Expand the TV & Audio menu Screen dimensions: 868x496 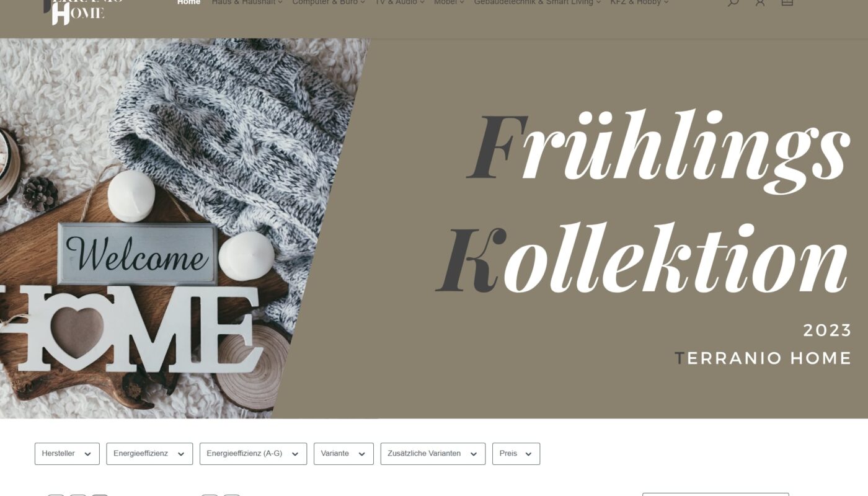pyautogui.click(x=400, y=2)
